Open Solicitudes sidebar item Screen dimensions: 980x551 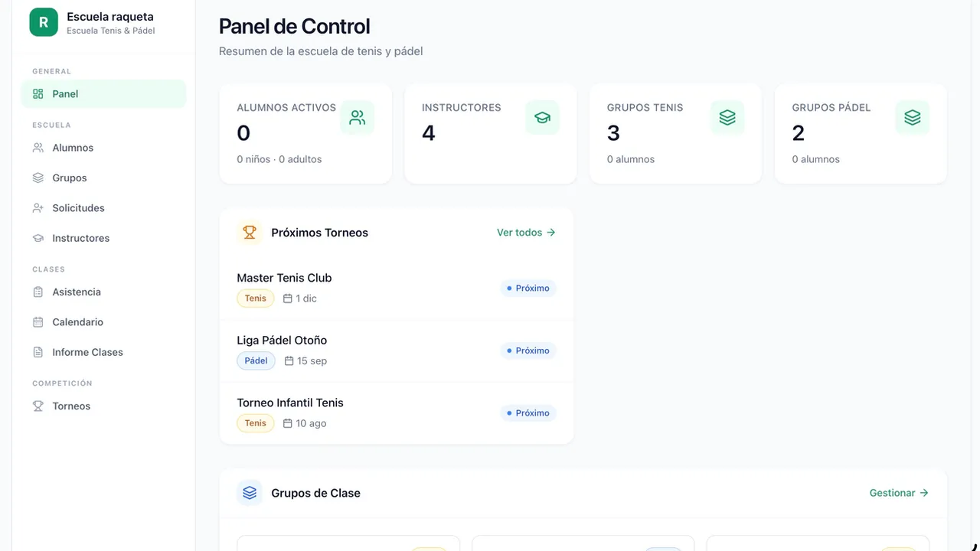click(103, 208)
